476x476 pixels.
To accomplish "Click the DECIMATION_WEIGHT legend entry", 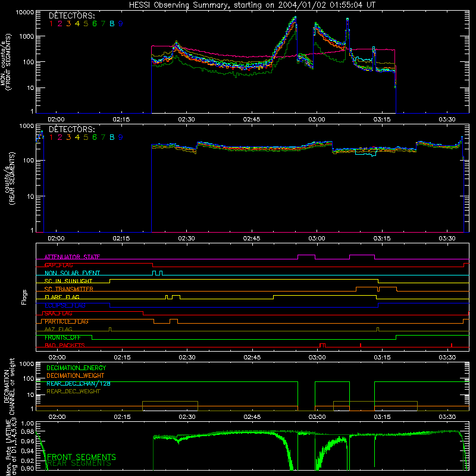I will point(76,375).
